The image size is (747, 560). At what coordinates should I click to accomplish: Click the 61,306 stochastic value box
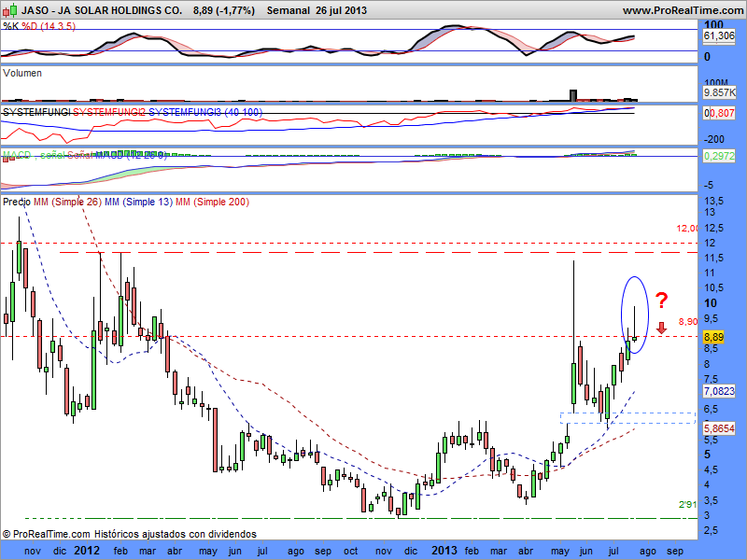coord(719,35)
